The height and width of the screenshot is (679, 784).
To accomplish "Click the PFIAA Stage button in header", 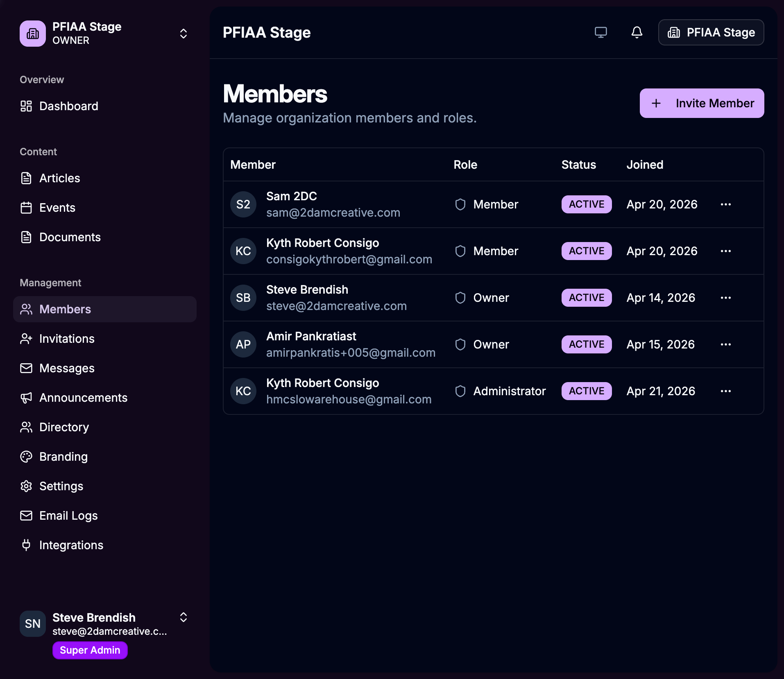I will (711, 32).
